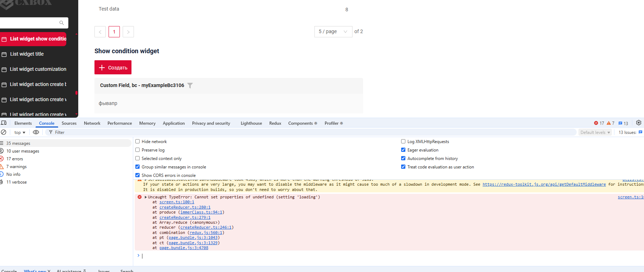Click the icon beside List widget customization

[4, 69]
